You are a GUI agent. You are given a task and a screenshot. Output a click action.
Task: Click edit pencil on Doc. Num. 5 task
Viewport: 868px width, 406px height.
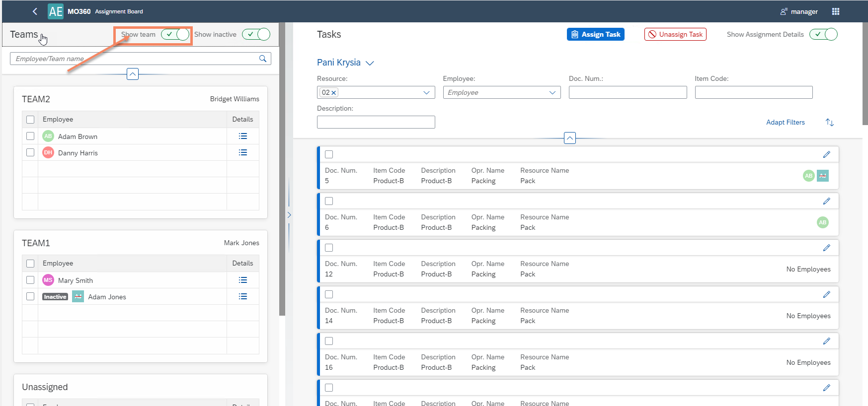[826, 154]
